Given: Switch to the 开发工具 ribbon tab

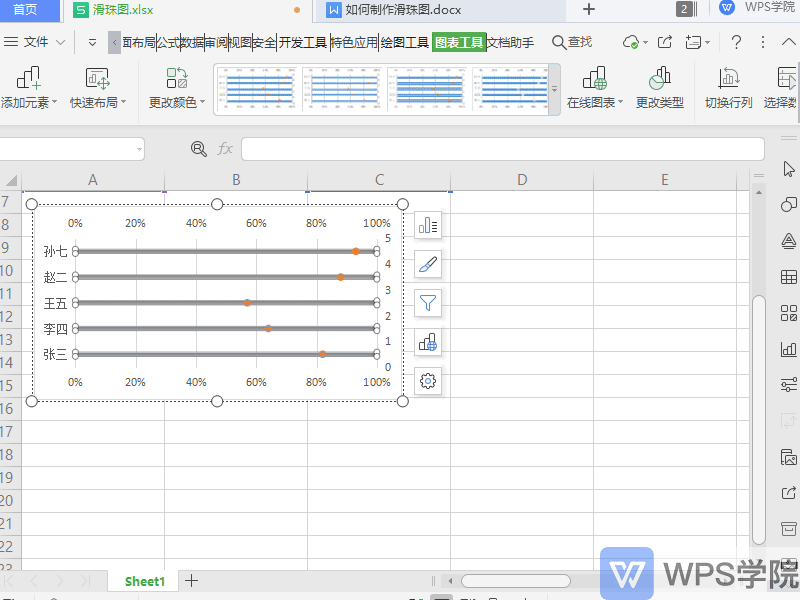Looking at the screenshot, I should pos(303,42).
